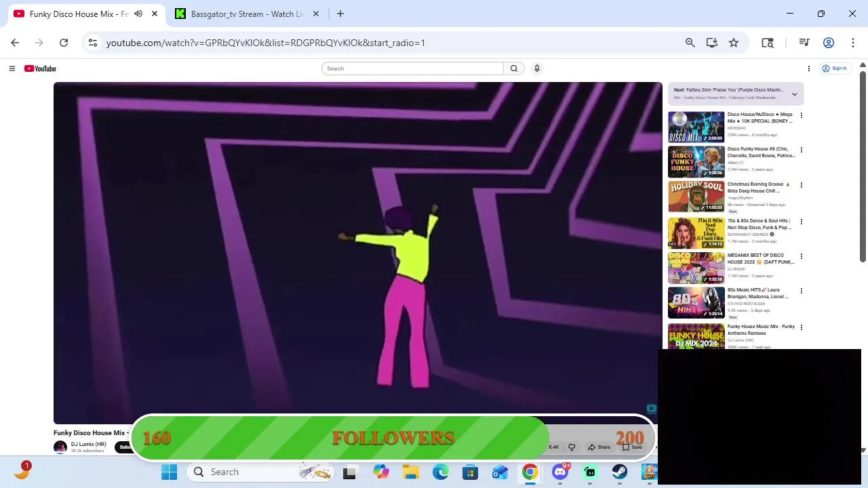Click the Windows taskbar Search box

[x=260, y=472]
